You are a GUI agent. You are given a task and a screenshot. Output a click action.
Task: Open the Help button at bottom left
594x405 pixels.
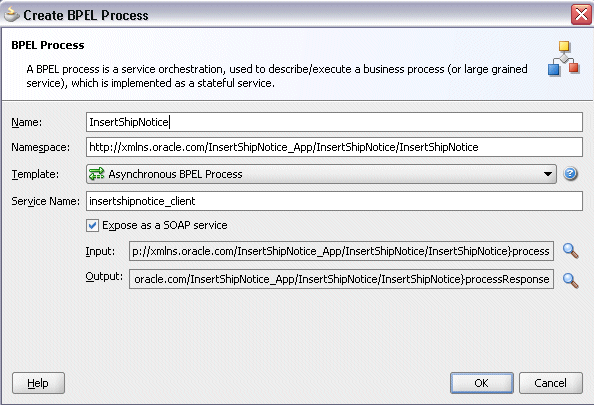[x=38, y=383]
